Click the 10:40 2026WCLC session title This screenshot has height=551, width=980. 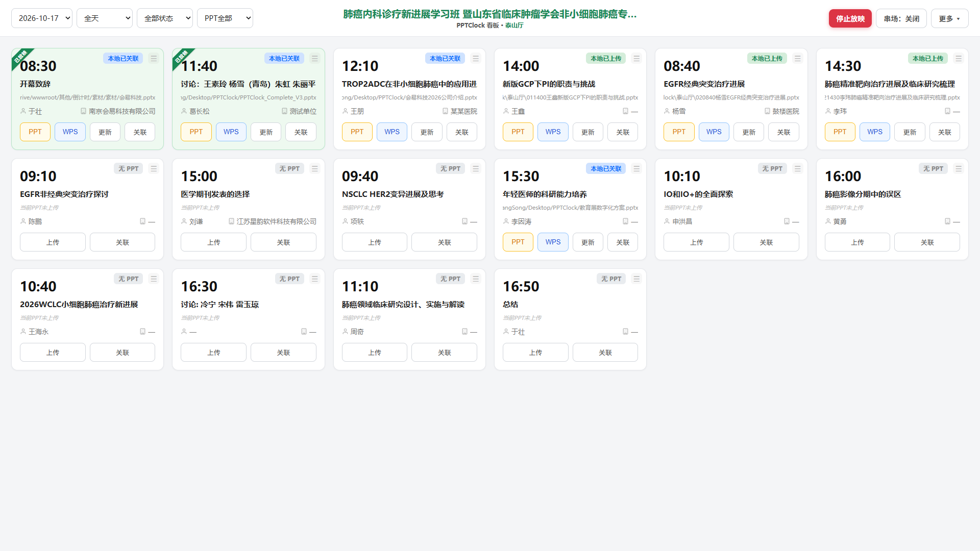pyautogui.click(x=79, y=305)
